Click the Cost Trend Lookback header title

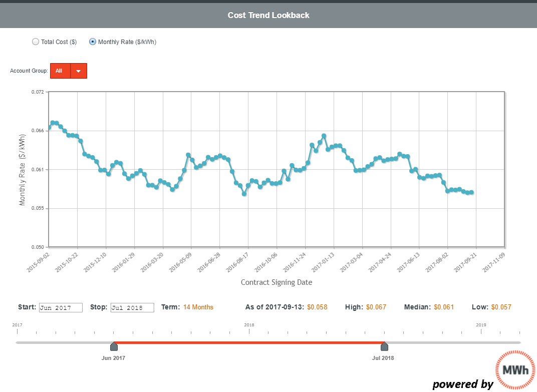268,15
